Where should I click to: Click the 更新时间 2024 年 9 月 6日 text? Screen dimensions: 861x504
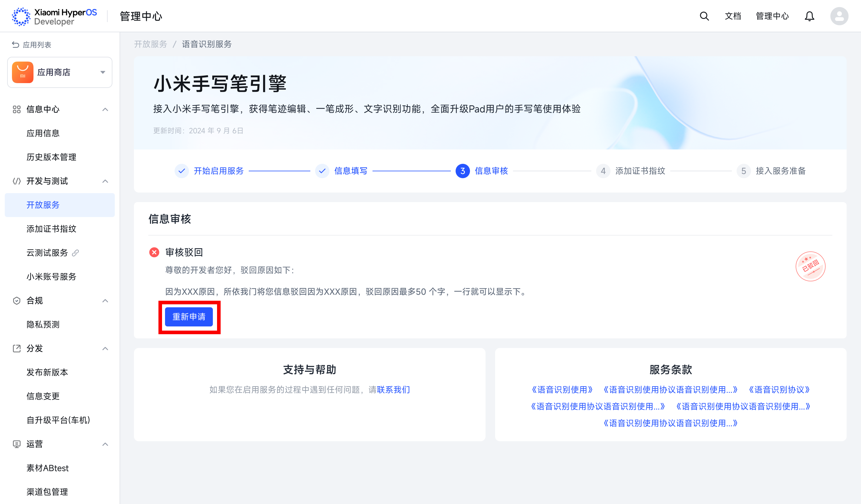click(x=198, y=131)
